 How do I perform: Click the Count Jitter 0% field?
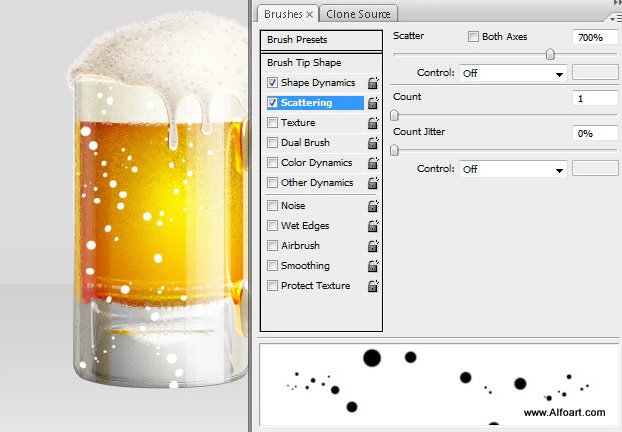coord(595,133)
